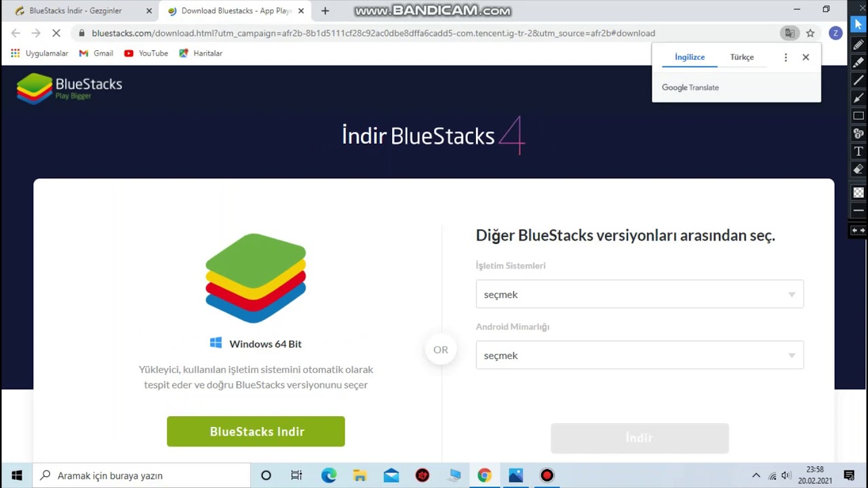Select the arrow drawing tool

pyautogui.click(x=859, y=98)
